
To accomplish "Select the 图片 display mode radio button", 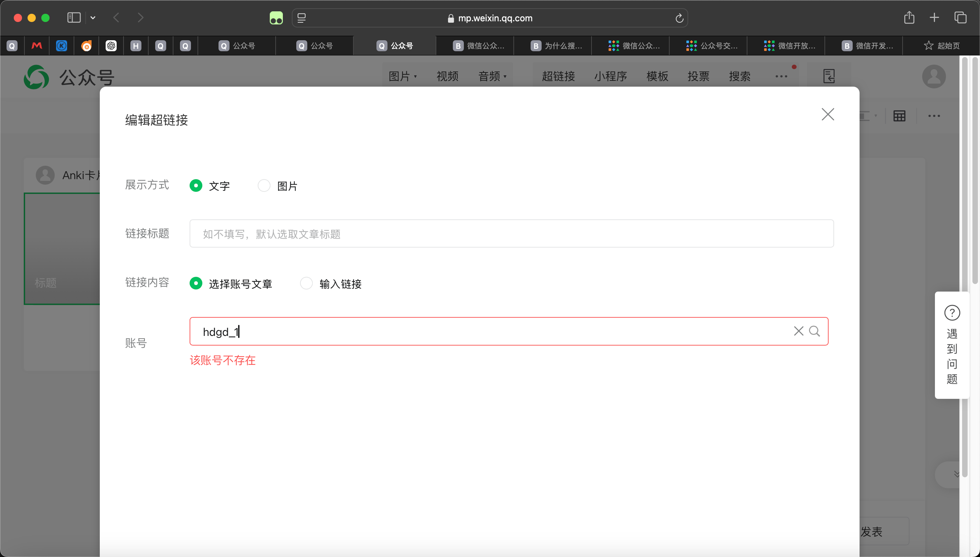I will [264, 186].
